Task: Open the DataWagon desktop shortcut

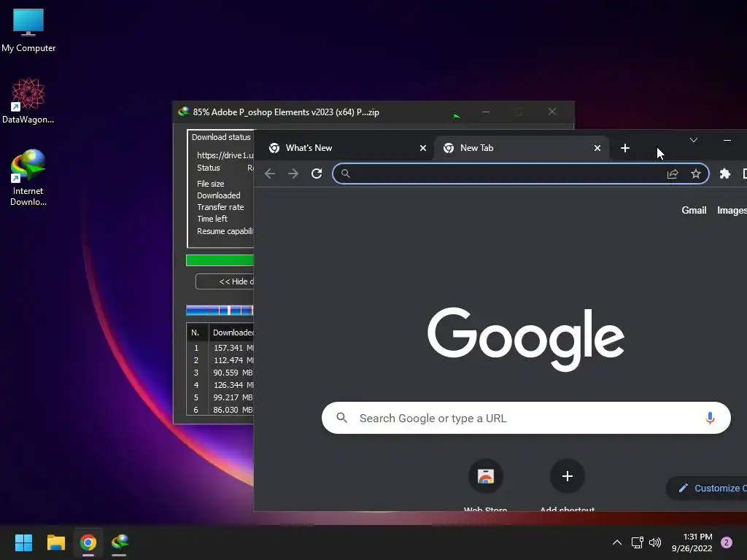Action: (28, 101)
